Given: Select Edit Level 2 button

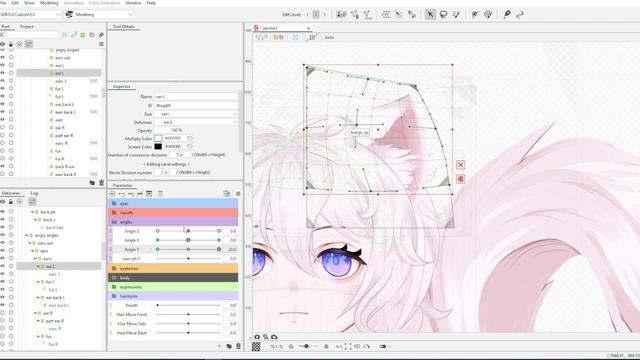Looking at the screenshot, I should tap(316, 14).
